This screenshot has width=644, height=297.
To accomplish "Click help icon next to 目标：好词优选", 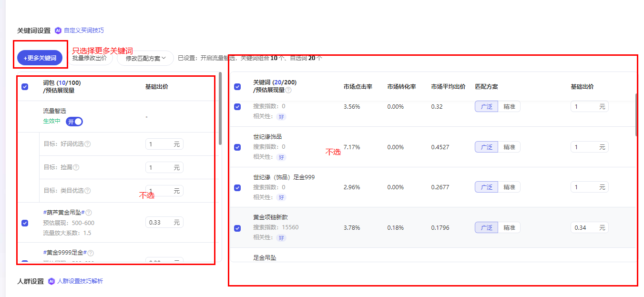I will pyautogui.click(x=88, y=144).
